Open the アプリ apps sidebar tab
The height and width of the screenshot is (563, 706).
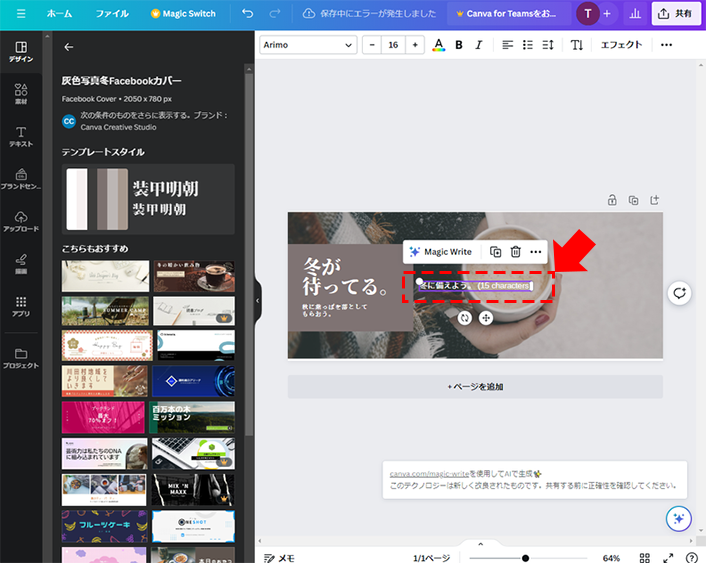pos(21,306)
